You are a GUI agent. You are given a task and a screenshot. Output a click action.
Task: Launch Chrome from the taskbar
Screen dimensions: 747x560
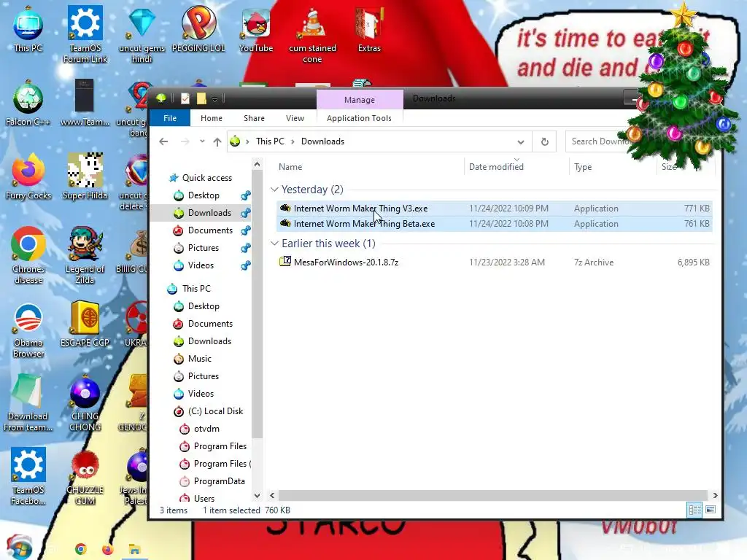click(x=80, y=549)
